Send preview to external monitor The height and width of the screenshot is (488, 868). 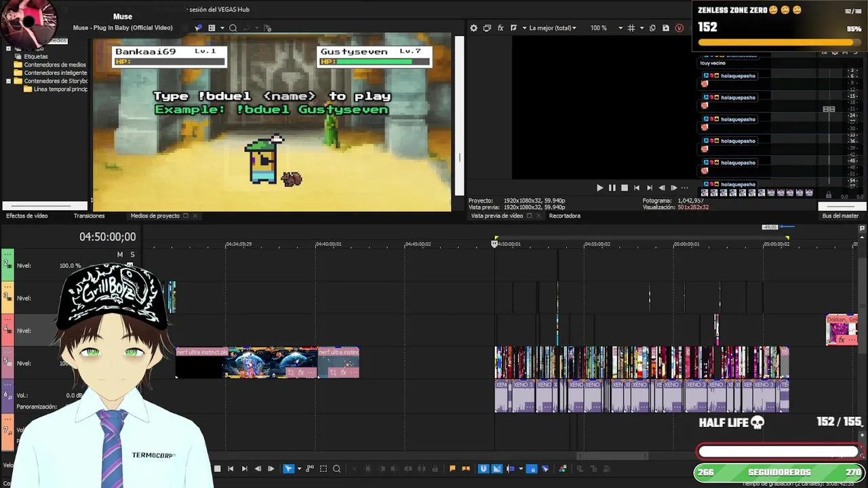click(x=487, y=28)
